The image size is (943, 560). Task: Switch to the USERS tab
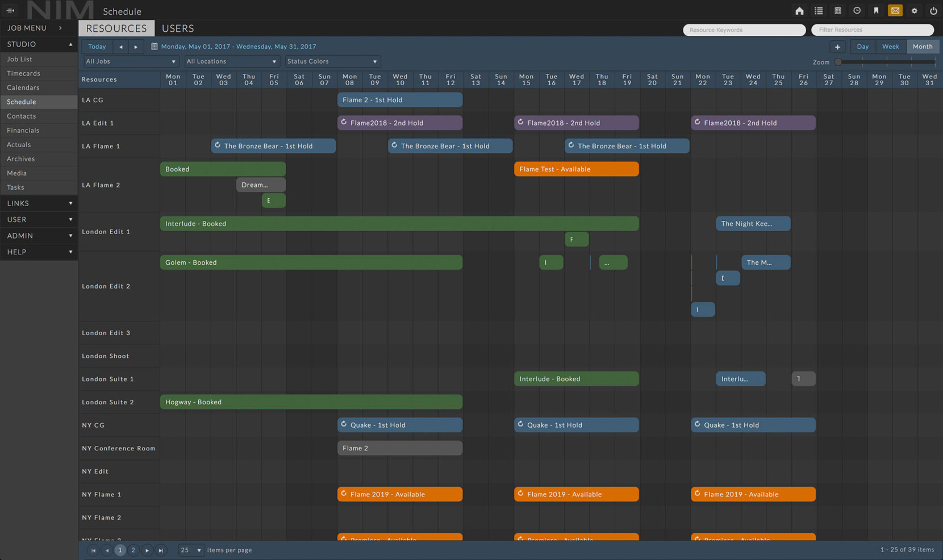point(177,28)
